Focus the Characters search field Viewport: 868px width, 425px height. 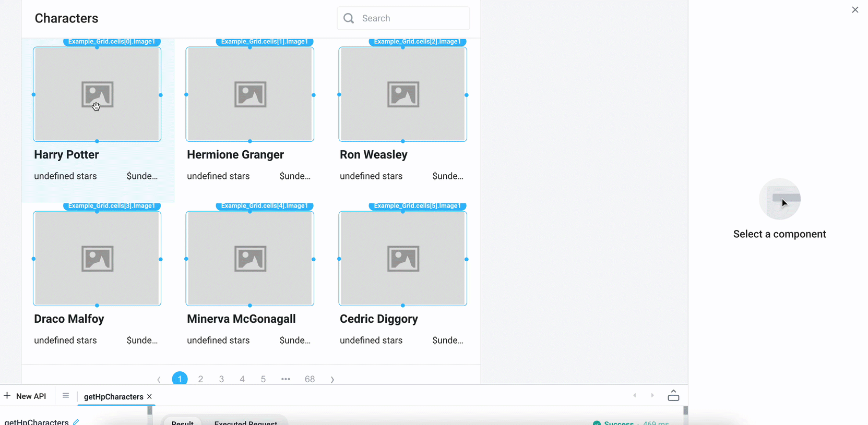coord(403,18)
